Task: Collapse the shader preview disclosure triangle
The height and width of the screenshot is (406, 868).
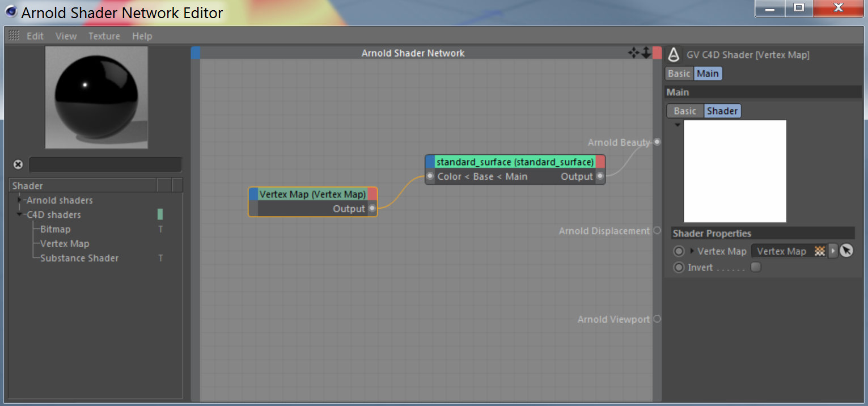Action: [x=677, y=125]
